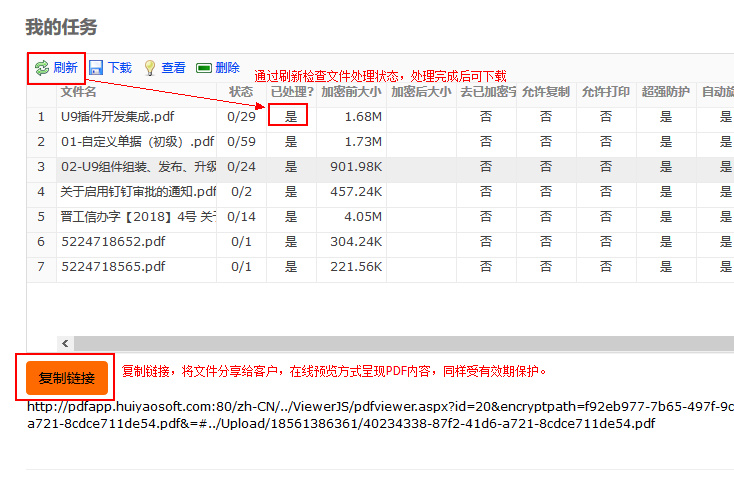Image resolution: width=734 pixels, height=482 pixels.
Task: Click the 超强防护 column header
Action: [x=666, y=92]
